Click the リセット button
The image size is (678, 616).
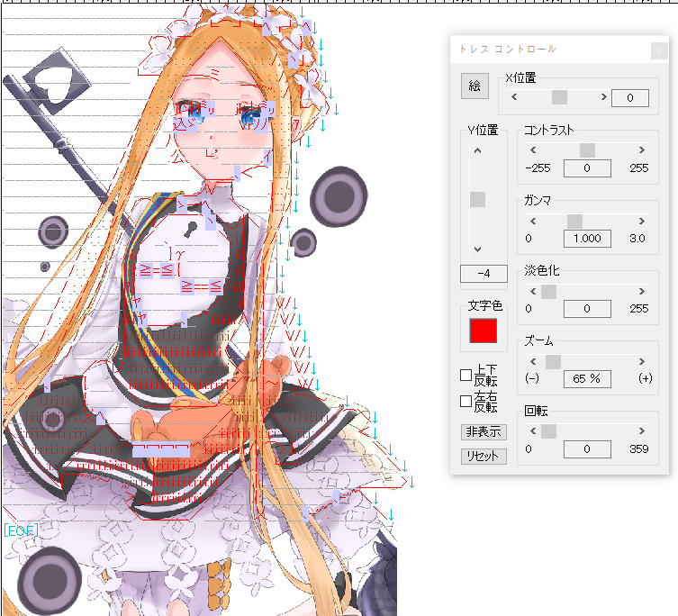[x=484, y=456]
